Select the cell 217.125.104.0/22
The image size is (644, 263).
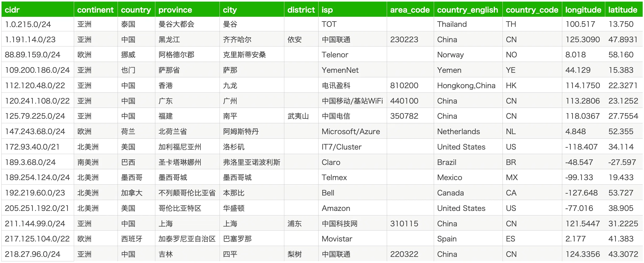point(38,239)
